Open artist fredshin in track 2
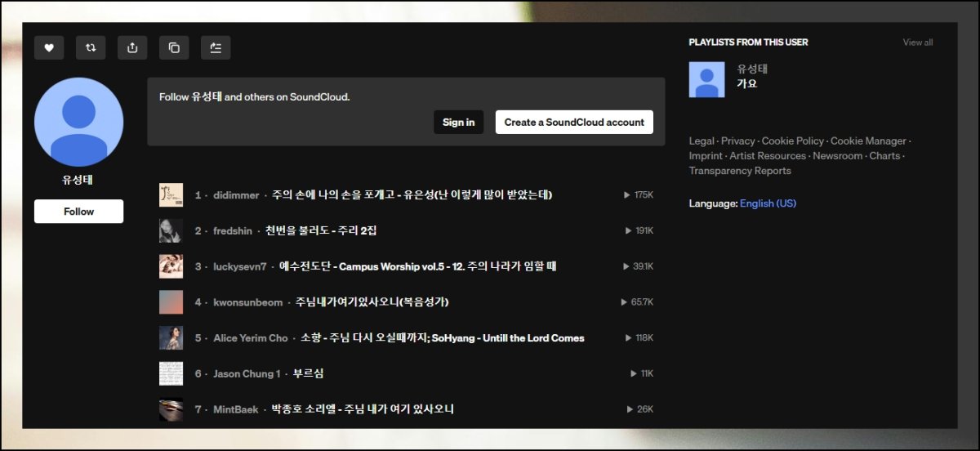This screenshot has height=451, width=980. click(x=233, y=231)
